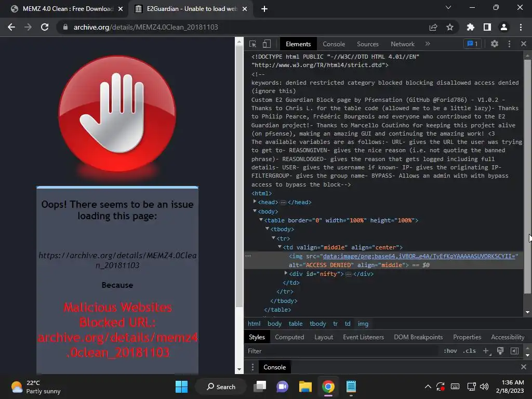Toggle the browser side panel icon

(x=487, y=27)
